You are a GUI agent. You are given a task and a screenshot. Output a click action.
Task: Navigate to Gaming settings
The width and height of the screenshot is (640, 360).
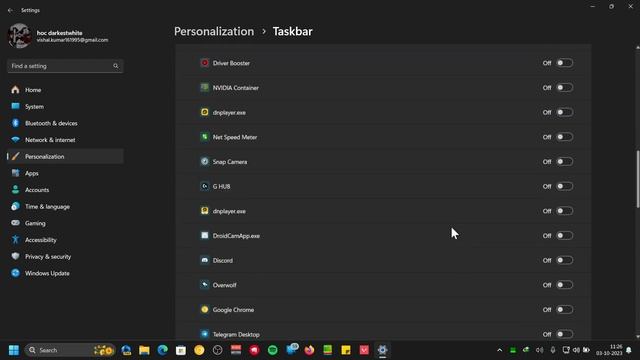(65, 223)
